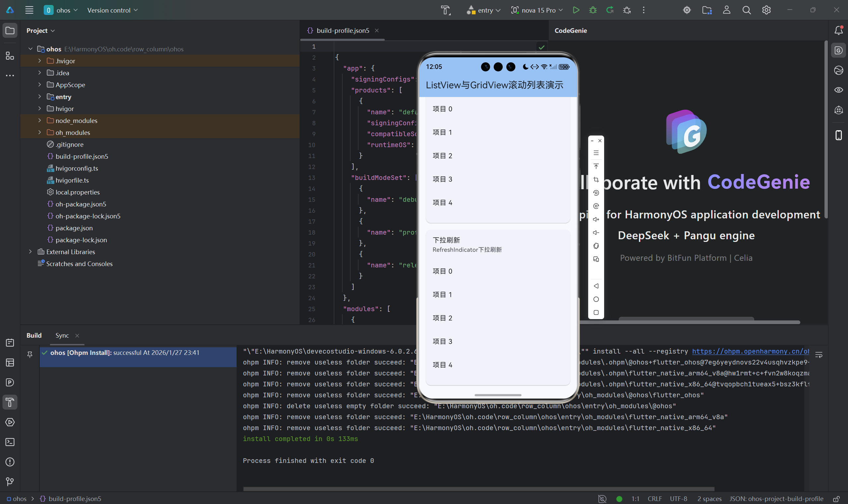Switch to the Sync tab
The width and height of the screenshot is (848, 504).
[62, 336]
